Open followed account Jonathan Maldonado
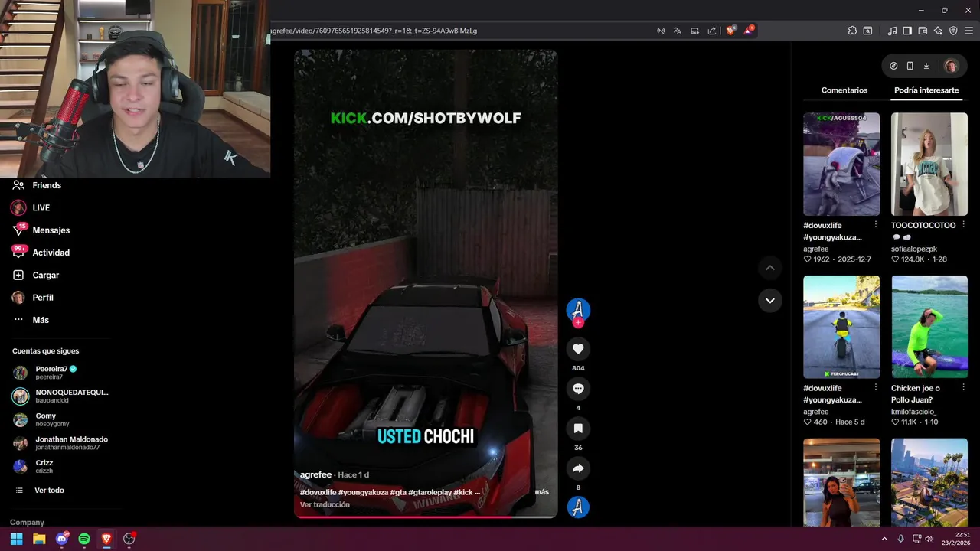Screen dimensions: 980x551 [60, 443]
